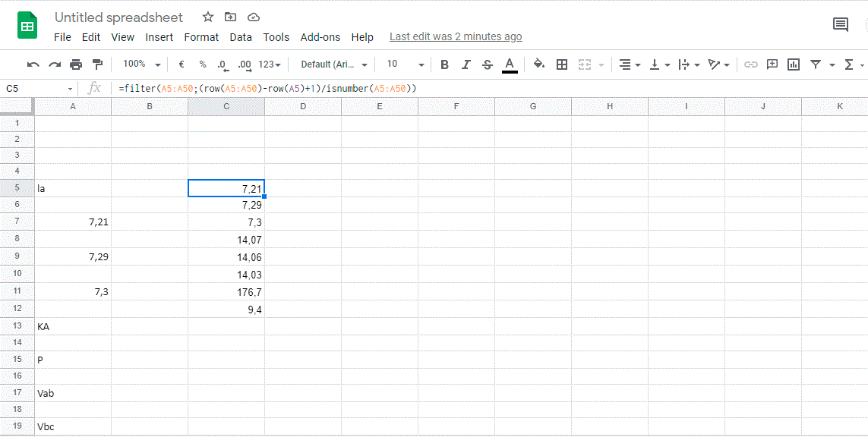Select cell containing 'Vab'

73,393
